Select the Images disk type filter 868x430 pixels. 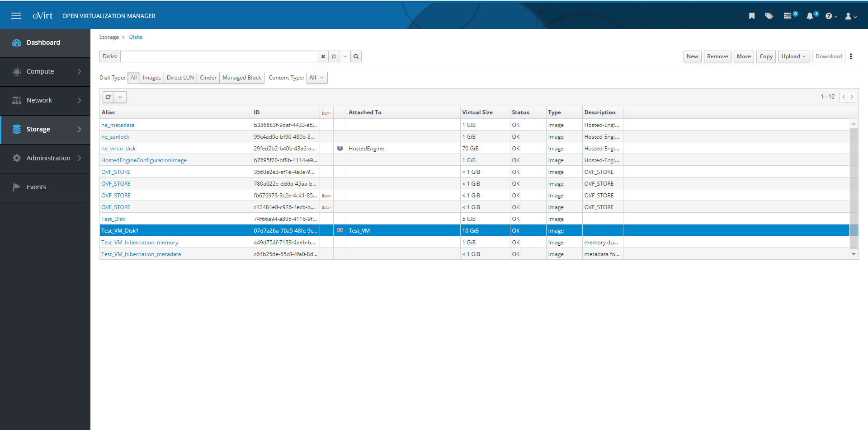(151, 78)
